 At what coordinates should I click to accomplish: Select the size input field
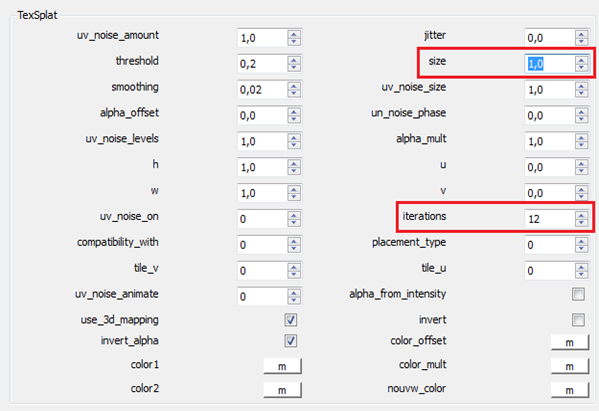[550, 64]
